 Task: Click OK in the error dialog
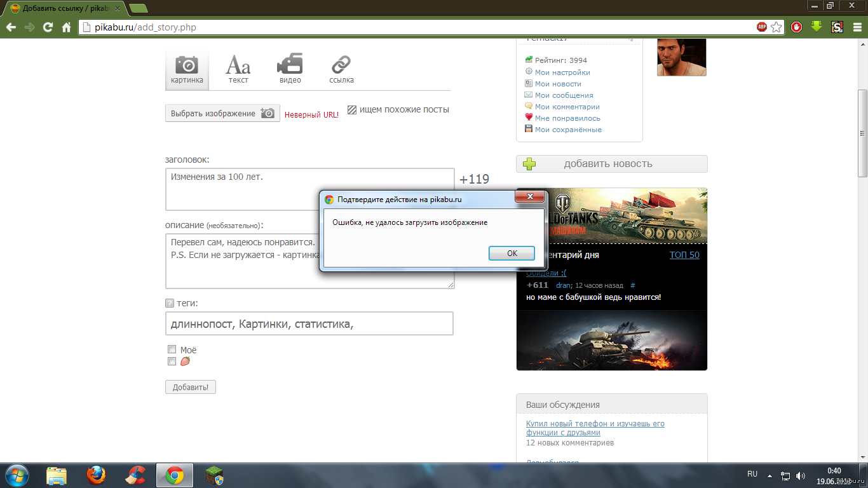(512, 253)
